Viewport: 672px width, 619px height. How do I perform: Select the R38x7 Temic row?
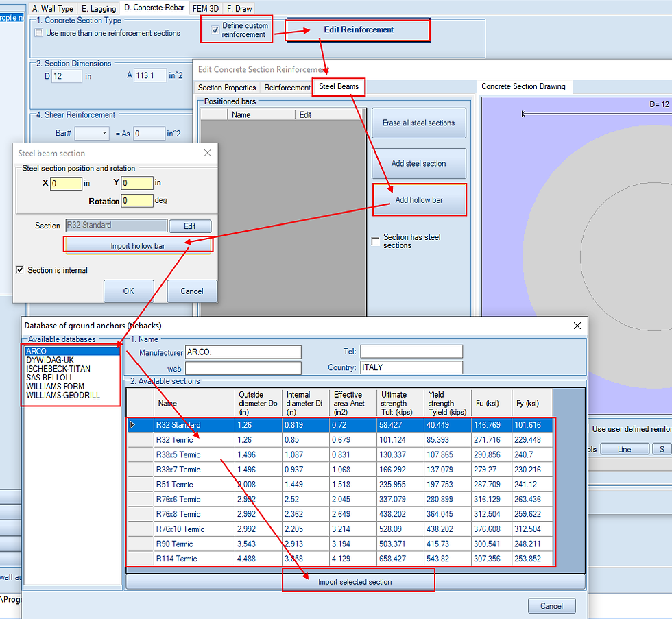[x=340, y=470]
